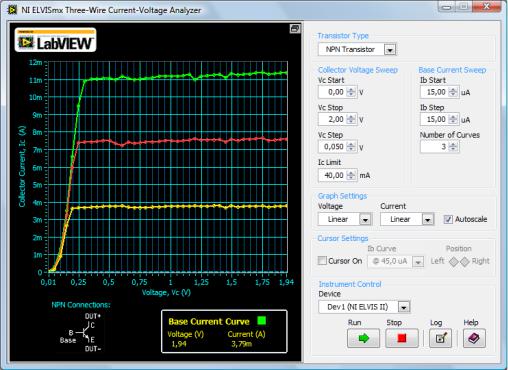508x370 pixels.
Task: Open the Log notepad button
Action: (x=440, y=338)
